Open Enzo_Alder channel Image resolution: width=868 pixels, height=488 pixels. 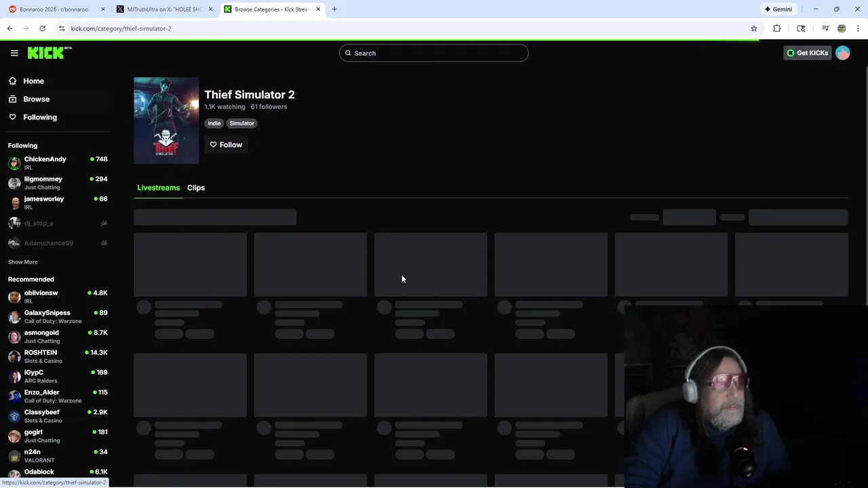pyautogui.click(x=58, y=396)
